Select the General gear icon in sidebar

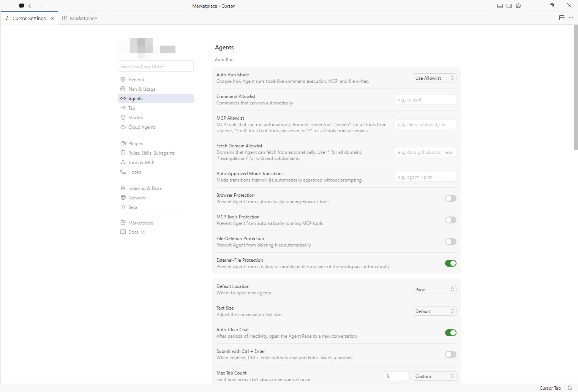tap(123, 79)
